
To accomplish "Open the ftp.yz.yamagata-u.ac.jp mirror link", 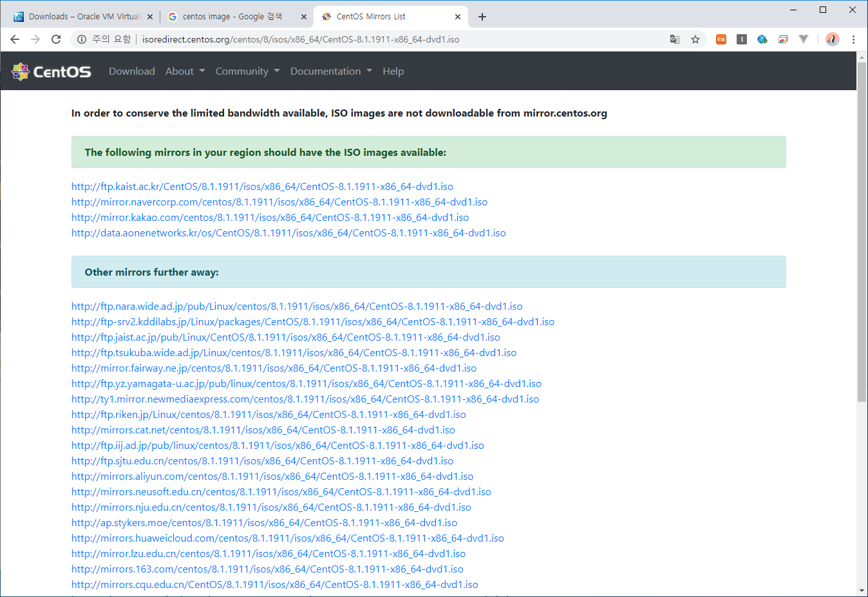I will [307, 384].
